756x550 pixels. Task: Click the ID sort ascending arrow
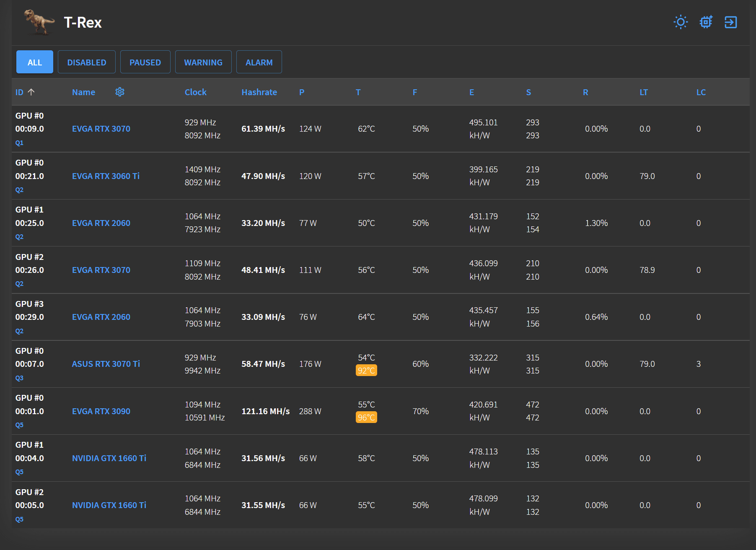(x=31, y=92)
